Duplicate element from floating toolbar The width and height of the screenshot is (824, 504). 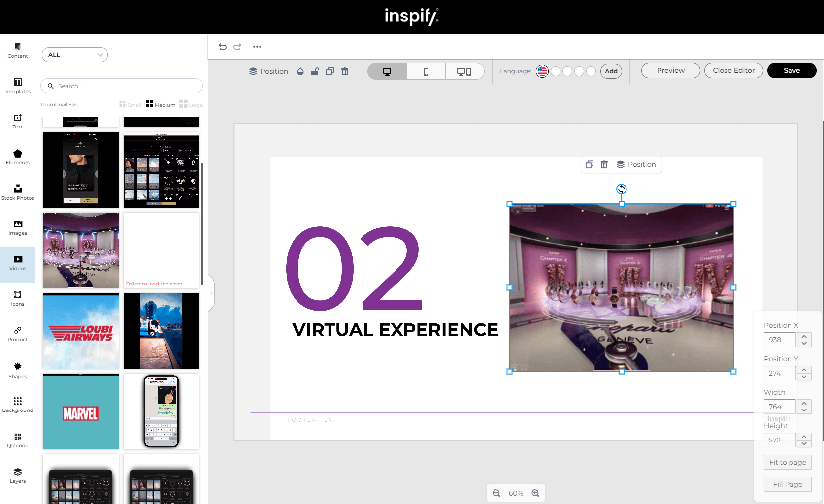pyautogui.click(x=589, y=164)
